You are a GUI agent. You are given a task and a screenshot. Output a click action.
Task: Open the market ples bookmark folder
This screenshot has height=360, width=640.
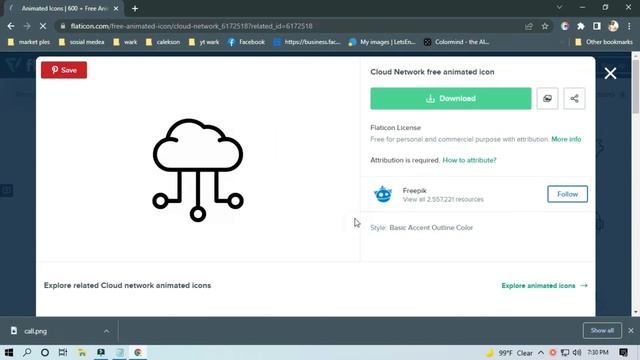pyautogui.click(x=29, y=42)
